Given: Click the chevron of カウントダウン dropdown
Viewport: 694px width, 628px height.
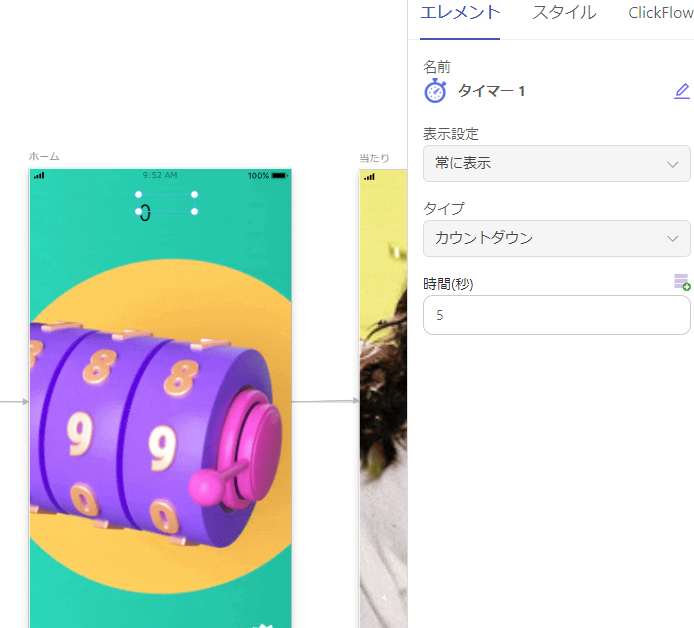Looking at the screenshot, I should [672, 239].
